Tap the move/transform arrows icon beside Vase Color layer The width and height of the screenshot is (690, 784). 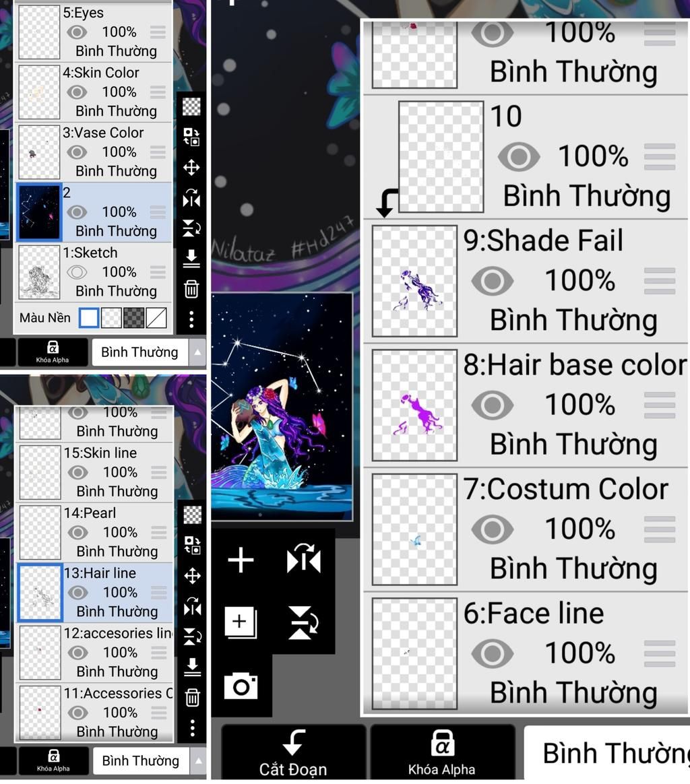tap(191, 168)
